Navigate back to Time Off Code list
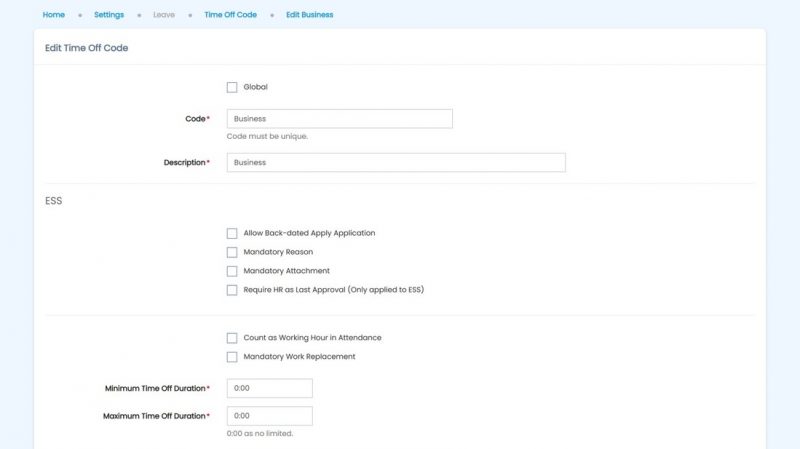The width and height of the screenshot is (800, 449). click(230, 15)
